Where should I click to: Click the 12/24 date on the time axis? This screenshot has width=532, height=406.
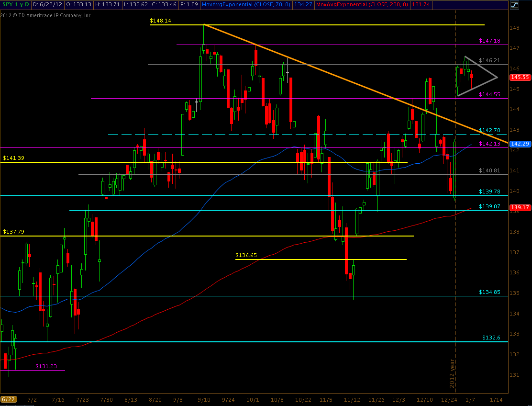[449, 400]
